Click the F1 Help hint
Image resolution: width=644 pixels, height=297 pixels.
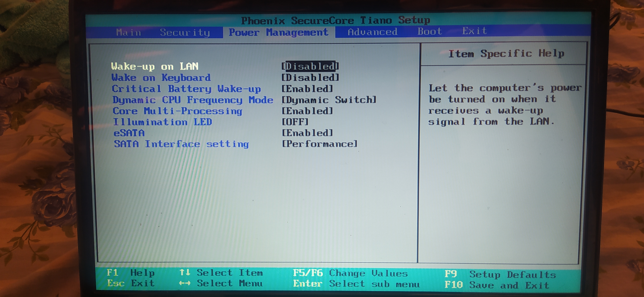131,273
